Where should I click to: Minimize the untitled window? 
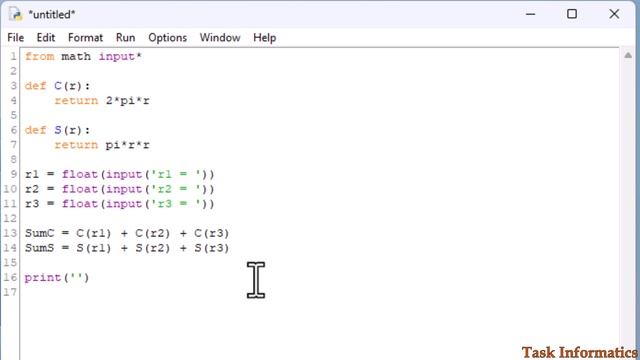point(530,14)
